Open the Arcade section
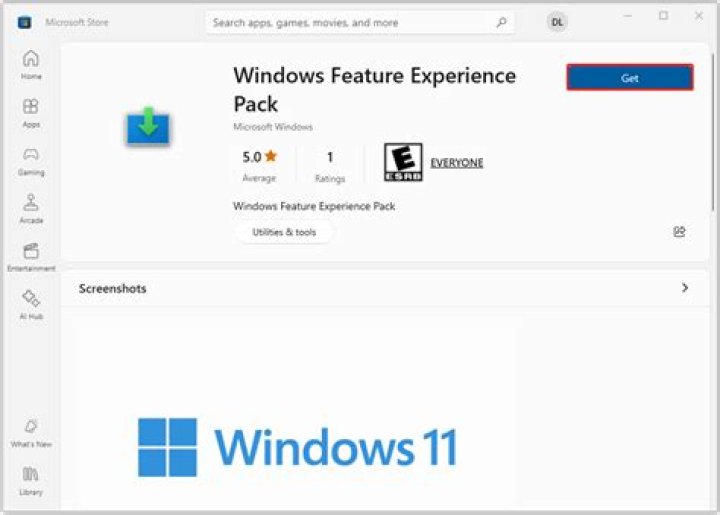Image resolution: width=720 pixels, height=515 pixels. pyautogui.click(x=31, y=209)
